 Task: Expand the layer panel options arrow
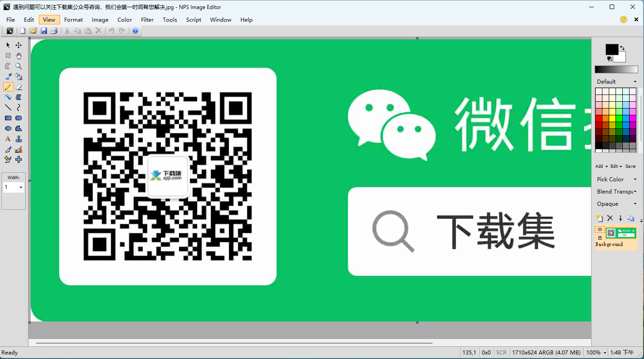(x=641, y=221)
